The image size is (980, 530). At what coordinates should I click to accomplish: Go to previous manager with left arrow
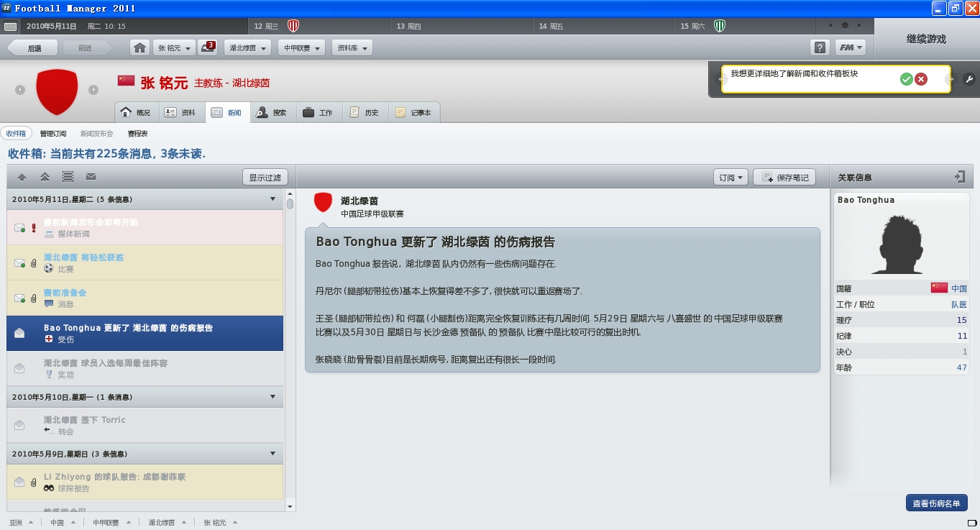(20, 90)
